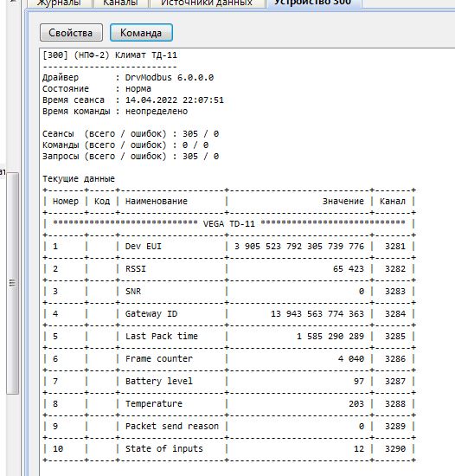Click session time 14.04.2022 22:07:51
This screenshot has width=455, height=476.
tap(175, 100)
